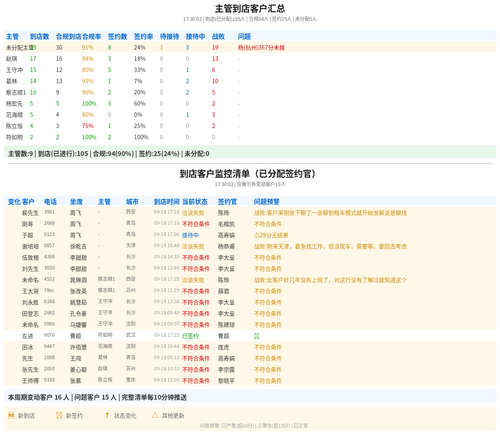Click the 问题预警 legend line at bottom
This screenshot has height=448, width=500.
[254, 426]
